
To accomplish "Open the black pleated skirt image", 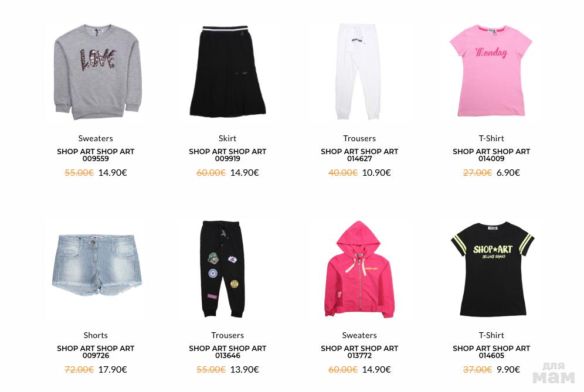I will 228,71.
